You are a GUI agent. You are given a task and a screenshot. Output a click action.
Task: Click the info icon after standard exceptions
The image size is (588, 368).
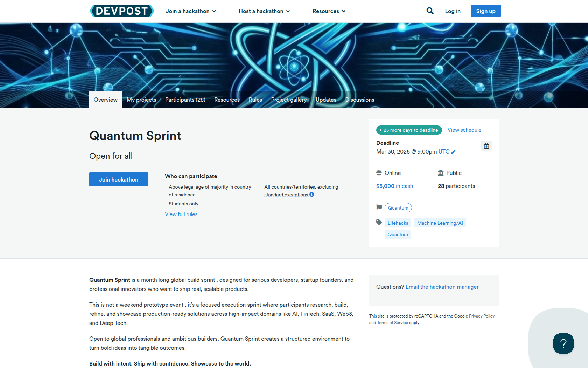pos(312,195)
